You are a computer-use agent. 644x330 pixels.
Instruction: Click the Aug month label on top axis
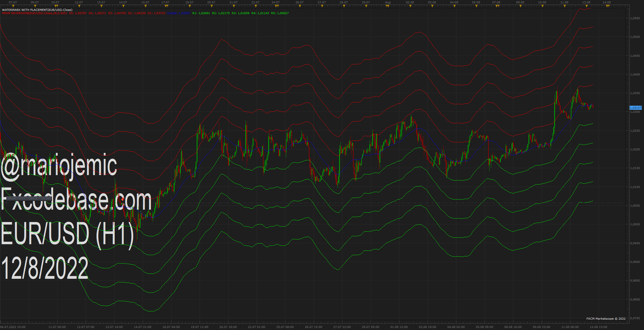click(x=388, y=2)
